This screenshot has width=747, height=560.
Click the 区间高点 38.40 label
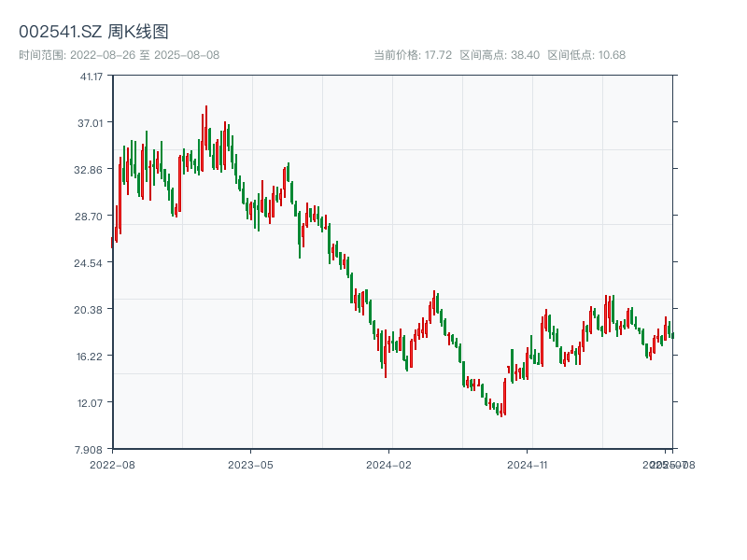point(500,55)
